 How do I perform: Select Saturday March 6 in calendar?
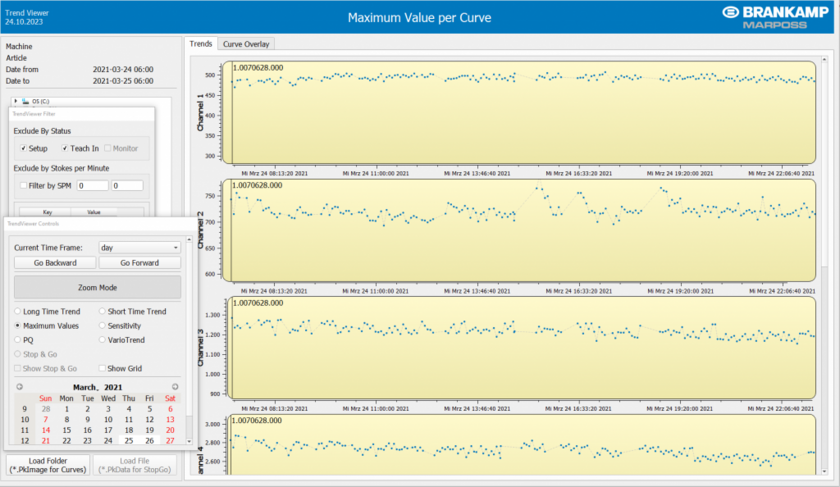(170, 409)
